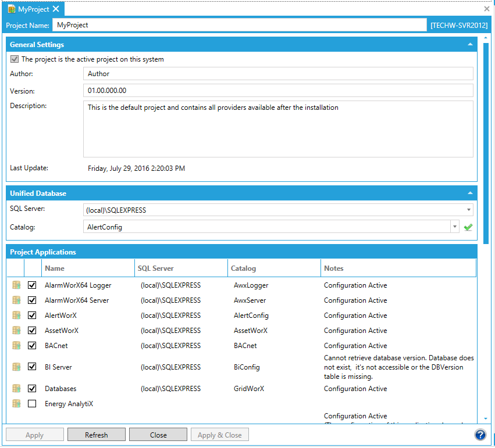Click the MyProject tab icon

pos(11,9)
